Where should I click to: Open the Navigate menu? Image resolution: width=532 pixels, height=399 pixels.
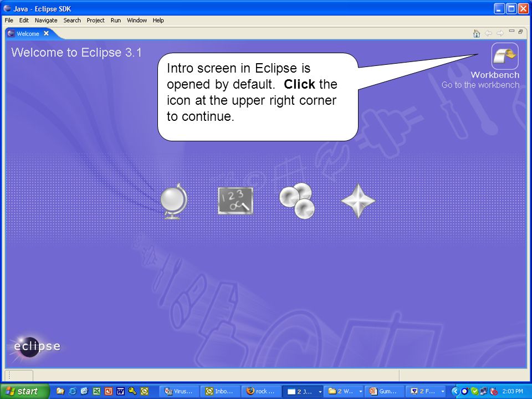point(46,21)
